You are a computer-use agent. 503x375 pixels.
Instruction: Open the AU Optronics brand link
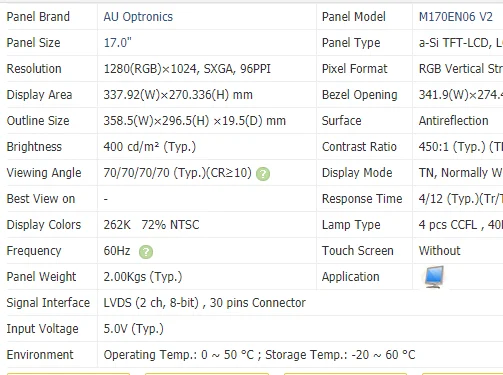[x=138, y=17]
